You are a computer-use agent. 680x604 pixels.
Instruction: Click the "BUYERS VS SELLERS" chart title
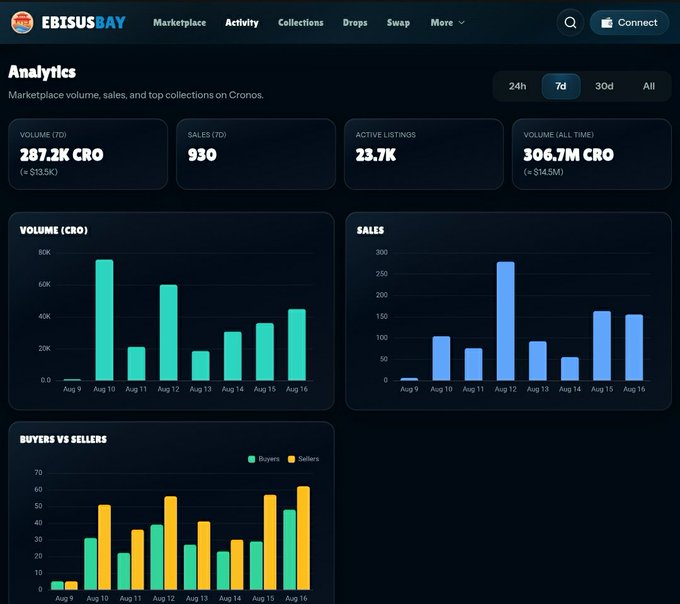click(x=63, y=439)
